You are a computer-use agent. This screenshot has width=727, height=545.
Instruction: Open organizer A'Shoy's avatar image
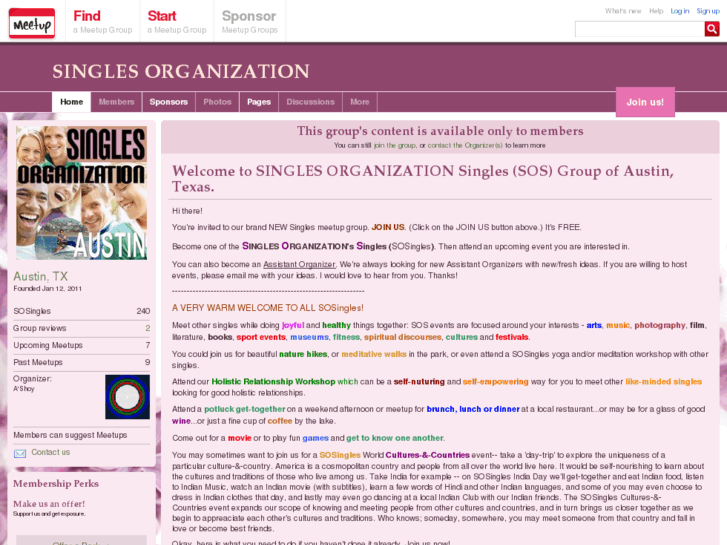pyautogui.click(x=128, y=397)
